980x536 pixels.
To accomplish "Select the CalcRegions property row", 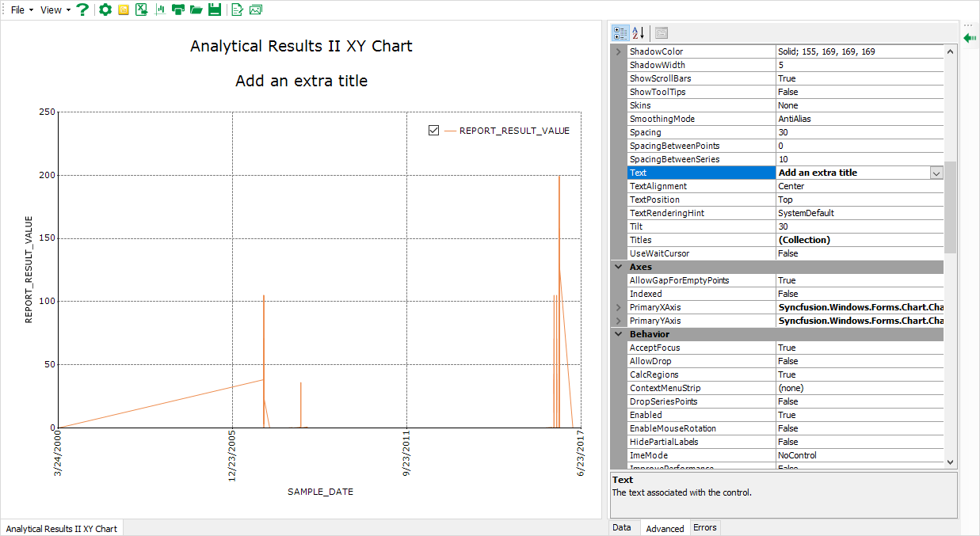I will point(785,374).
